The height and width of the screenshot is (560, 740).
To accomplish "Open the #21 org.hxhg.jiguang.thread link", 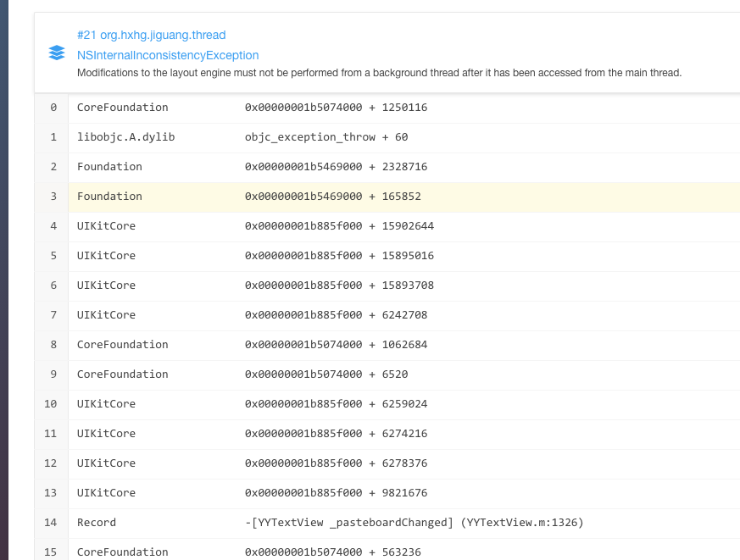I will click(x=151, y=35).
